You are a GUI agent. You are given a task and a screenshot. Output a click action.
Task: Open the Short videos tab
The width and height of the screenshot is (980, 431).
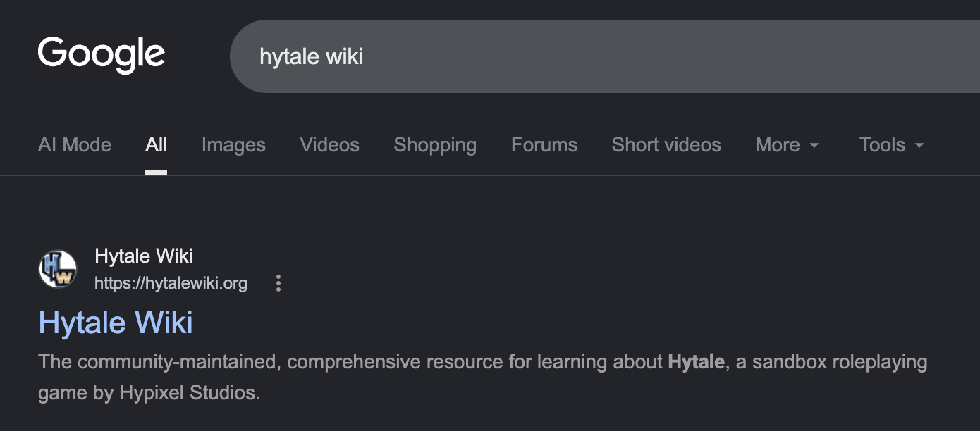[x=666, y=145]
